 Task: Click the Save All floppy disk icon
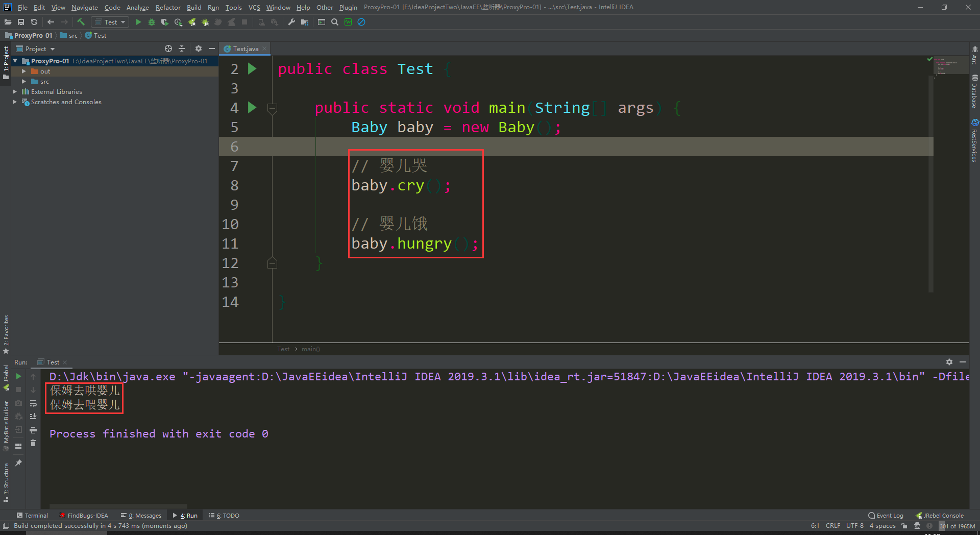[21, 22]
